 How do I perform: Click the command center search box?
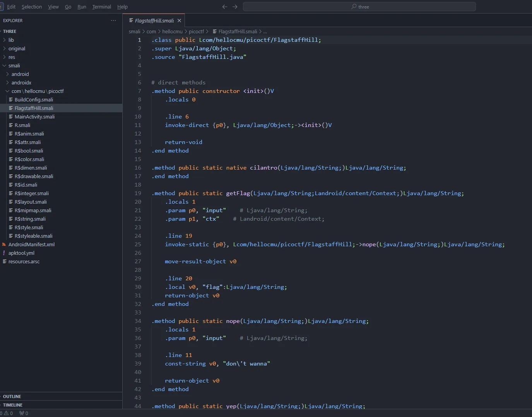[359, 7]
